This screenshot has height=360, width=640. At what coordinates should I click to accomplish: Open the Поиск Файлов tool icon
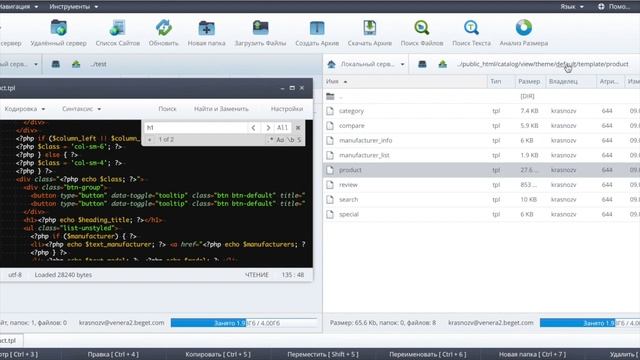click(422, 28)
